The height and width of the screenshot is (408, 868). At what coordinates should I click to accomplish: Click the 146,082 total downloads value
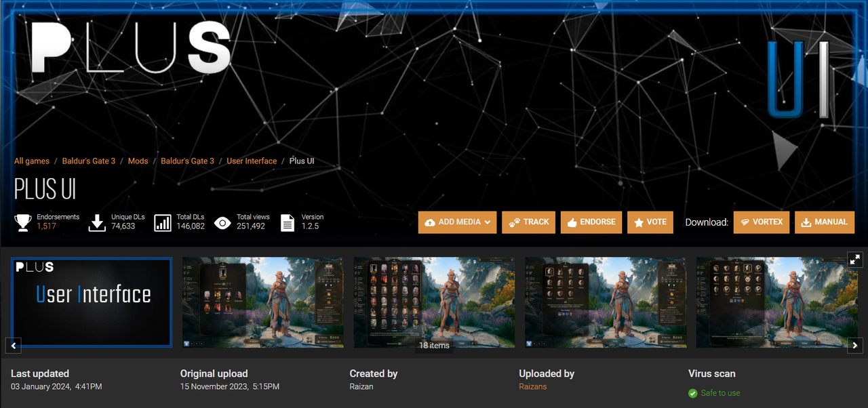tap(191, 226)
